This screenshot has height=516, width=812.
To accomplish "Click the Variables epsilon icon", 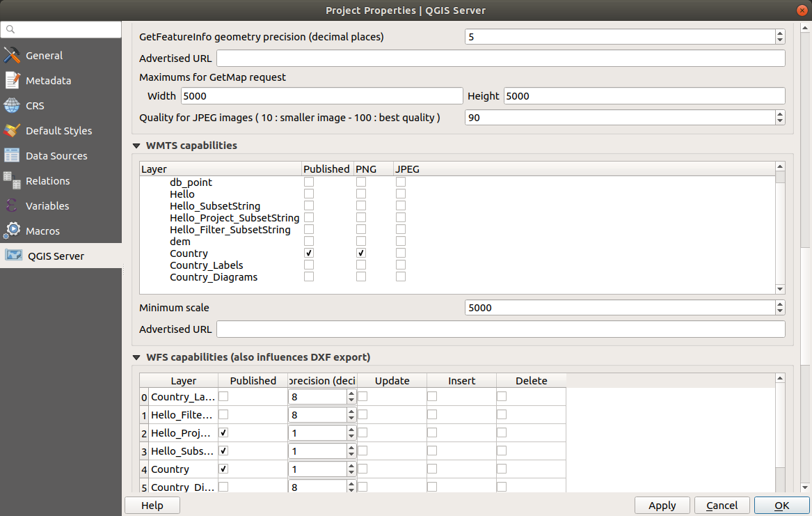I will pos(12,206).
